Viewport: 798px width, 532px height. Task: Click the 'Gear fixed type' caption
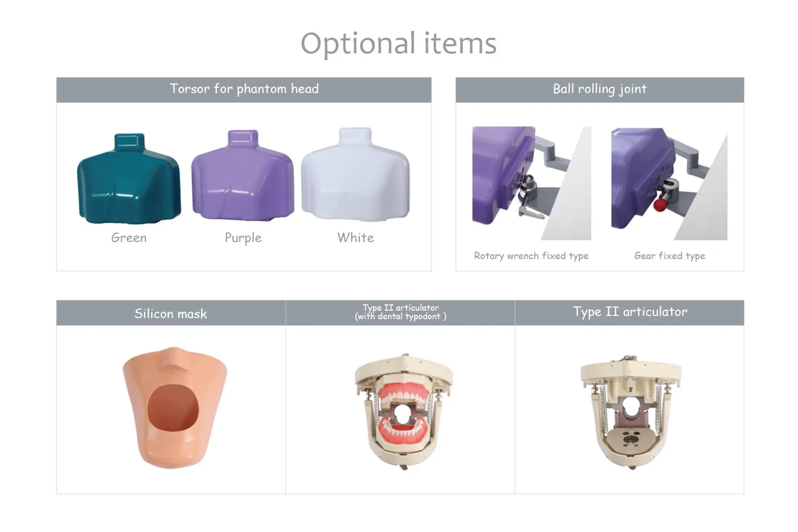pos(670,256)
